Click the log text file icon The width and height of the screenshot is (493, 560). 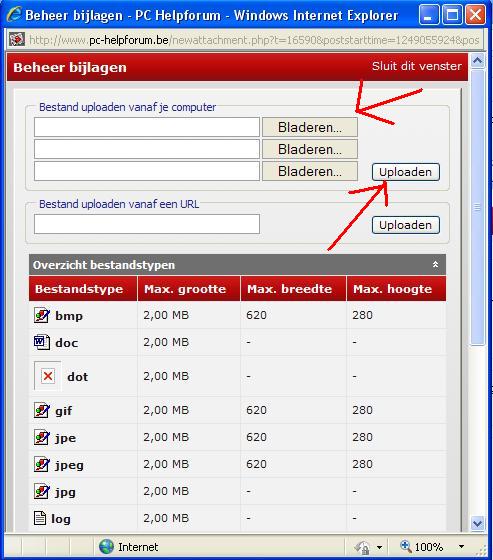(x=40, y=518)
